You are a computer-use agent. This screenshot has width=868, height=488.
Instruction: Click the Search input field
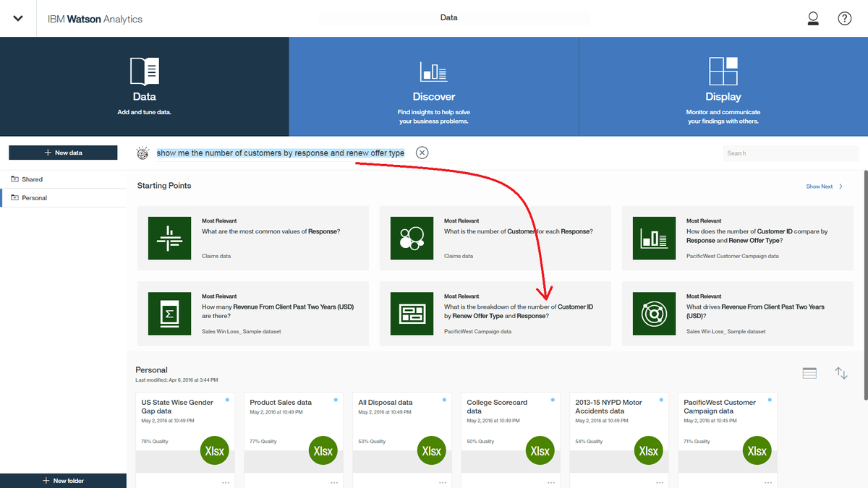pos(791,153)
